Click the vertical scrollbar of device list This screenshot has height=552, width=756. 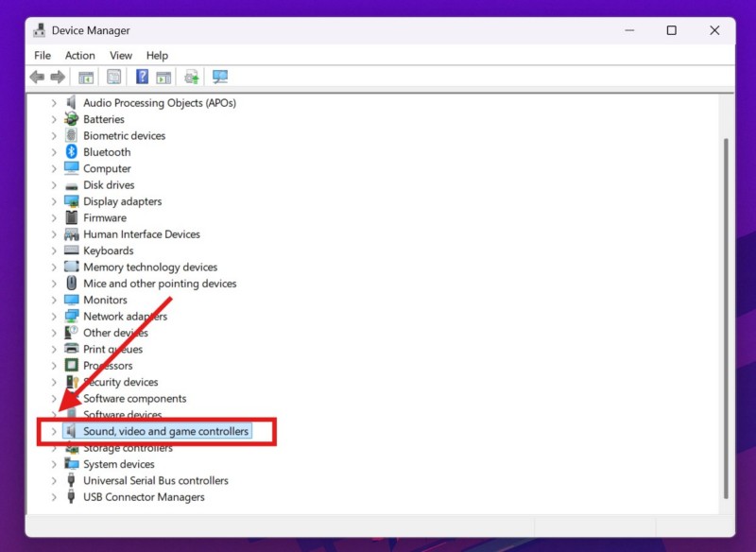coord(726,312)
